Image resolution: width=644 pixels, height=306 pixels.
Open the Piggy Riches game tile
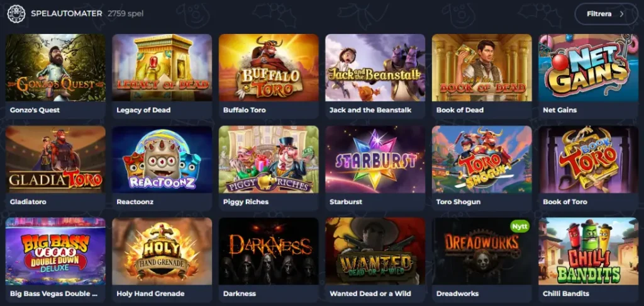click(x=269, y=168)
